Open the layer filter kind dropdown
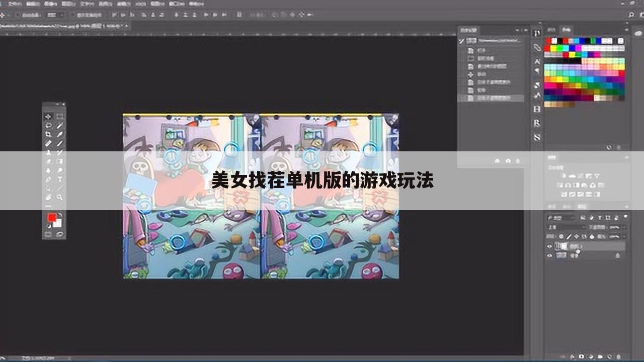Screen dimensions: 644x362 click(x=562, y=218)
